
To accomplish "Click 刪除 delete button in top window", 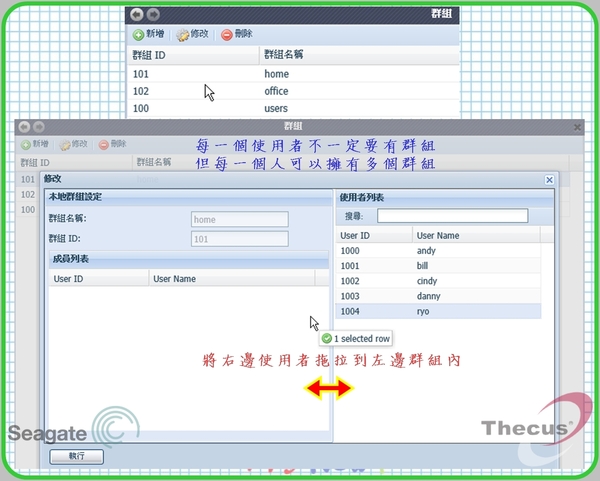I will (x=237, y=34).
